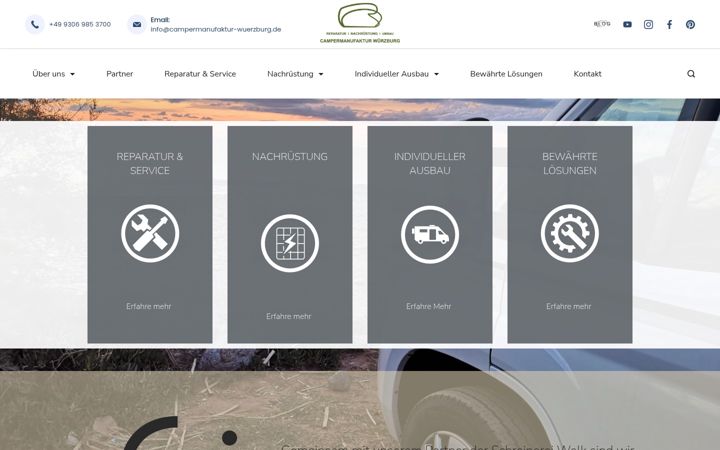Click Erfahre mehr under Reparatur & Service

(x=149, y=306)
